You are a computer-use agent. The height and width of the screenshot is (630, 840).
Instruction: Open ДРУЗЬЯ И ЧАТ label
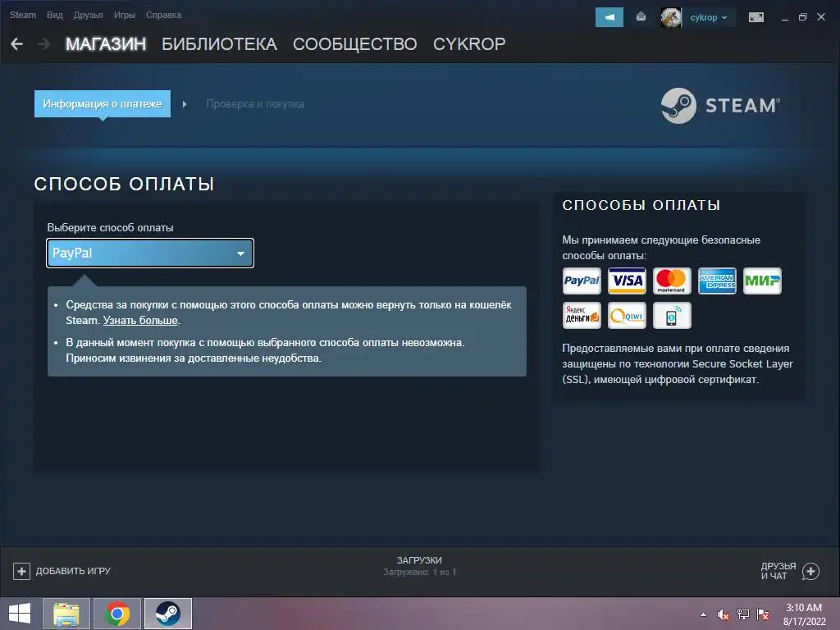(x=778, y=571)
